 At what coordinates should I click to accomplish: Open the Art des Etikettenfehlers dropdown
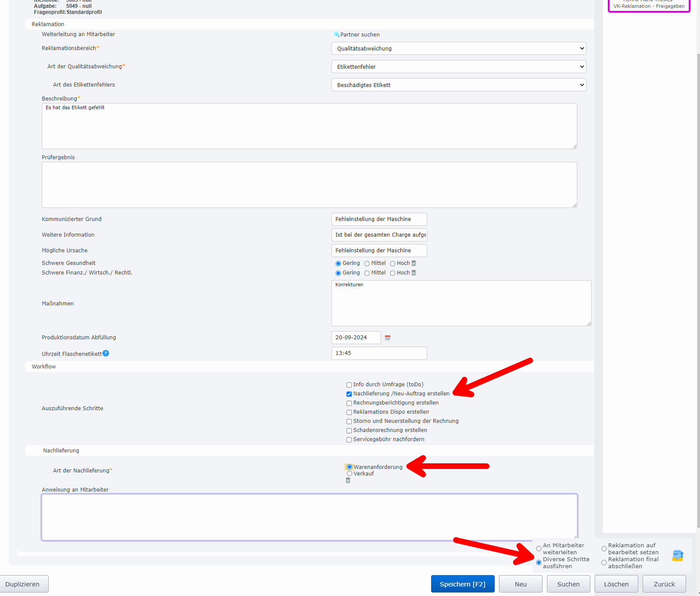[459, 85]
